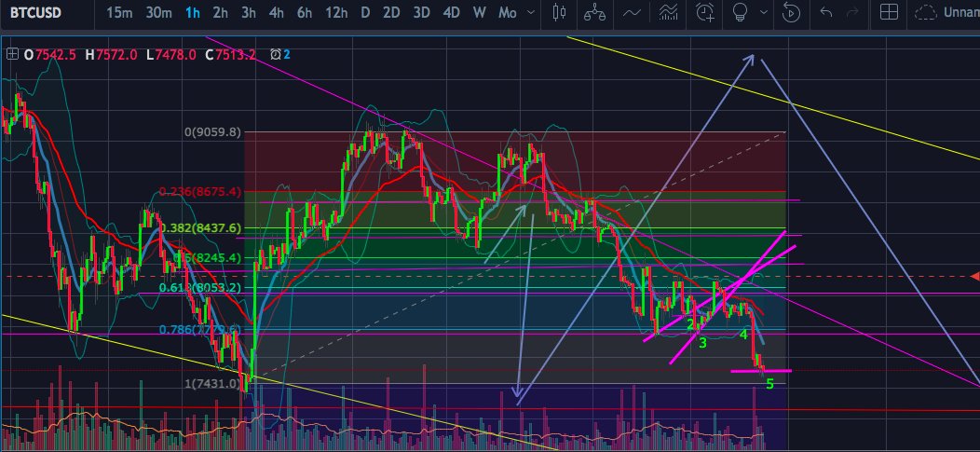Select the 0.236(8675.4) Fibonacci label

click(x=200, y=192)
